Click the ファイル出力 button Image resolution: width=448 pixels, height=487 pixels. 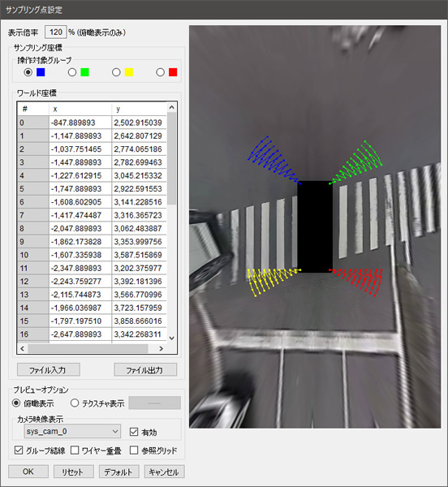tap(145, 369)
